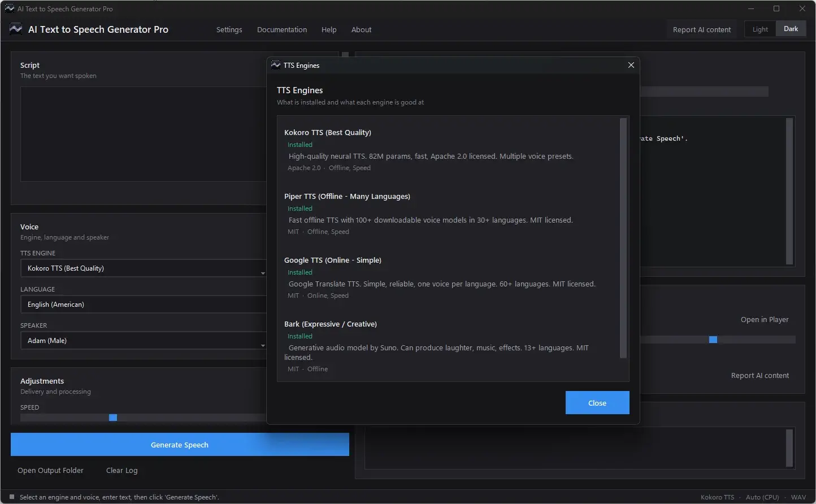Select the Kokoro TTS (Best Quality) entry heading

(x=328, y=132)
